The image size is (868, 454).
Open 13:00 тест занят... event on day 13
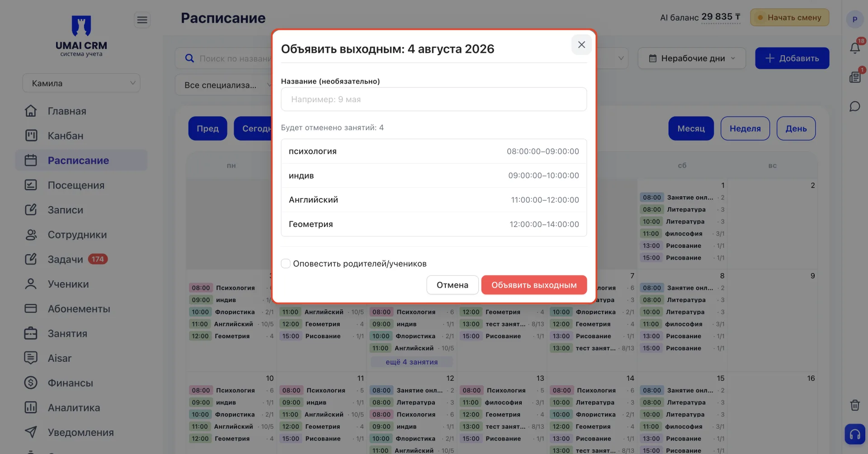coord(502,426)
